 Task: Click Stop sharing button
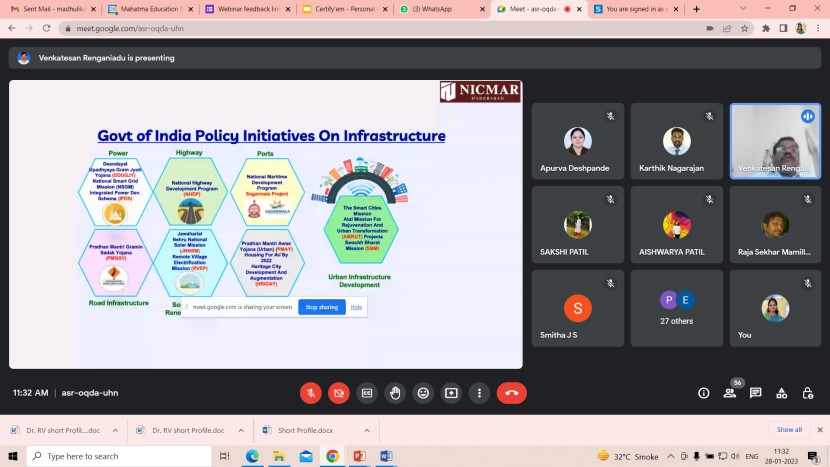pos(321,307)
